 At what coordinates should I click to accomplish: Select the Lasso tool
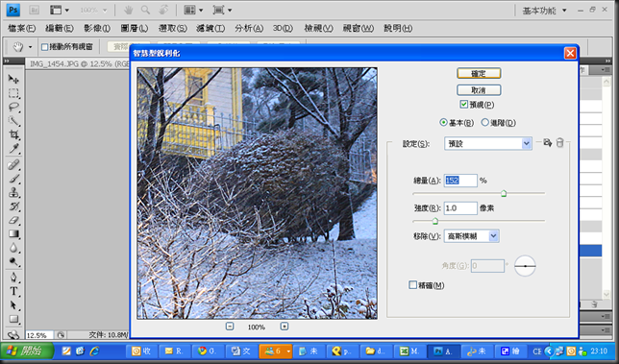(x=13, y=107)
